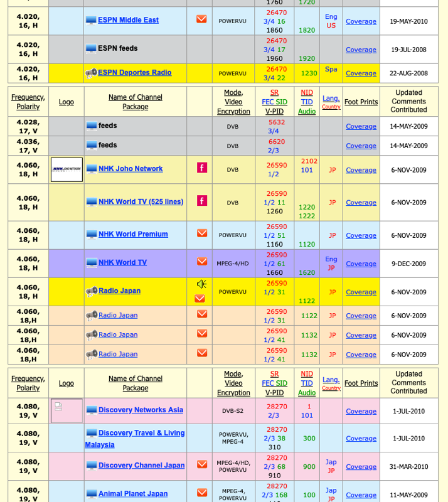Click TV icon in the 4.028 feeds row
Image resolution: width=448 pixels, height=502 pixels.
pos(92,126)
